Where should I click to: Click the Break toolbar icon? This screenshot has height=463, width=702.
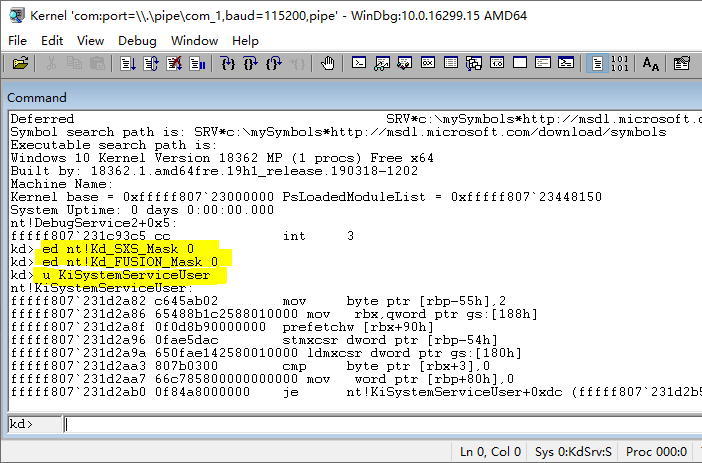pyautogui.click(x=197, y=64)
